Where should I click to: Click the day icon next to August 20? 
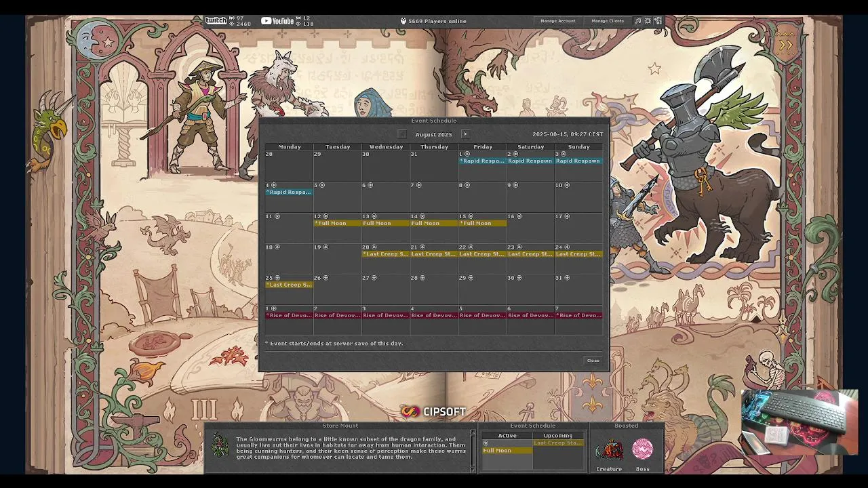(374, 247)
